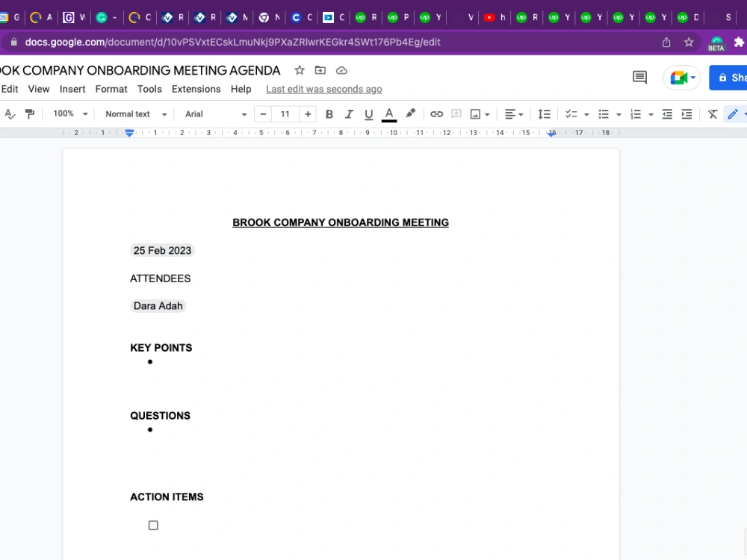This screenshot has width=747, height=560.
Task: Click the checklist icon
Action: coord(571,114)
